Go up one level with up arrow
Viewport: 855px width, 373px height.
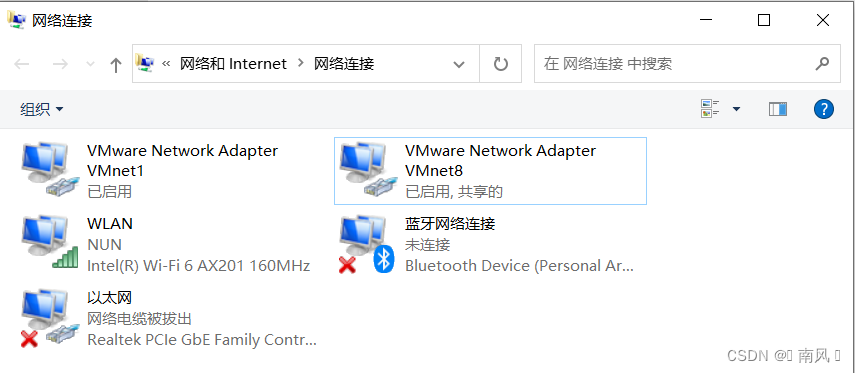(x=115, y=65)
